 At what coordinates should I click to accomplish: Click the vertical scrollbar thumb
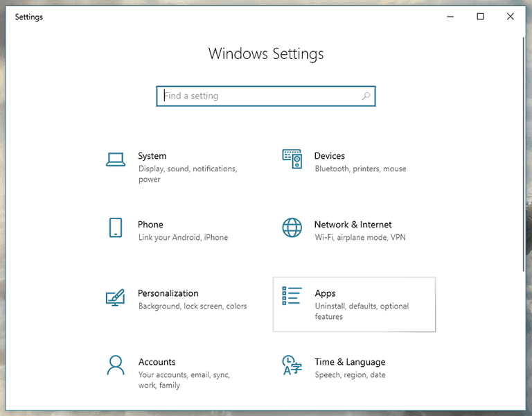(x=523, y=154)
